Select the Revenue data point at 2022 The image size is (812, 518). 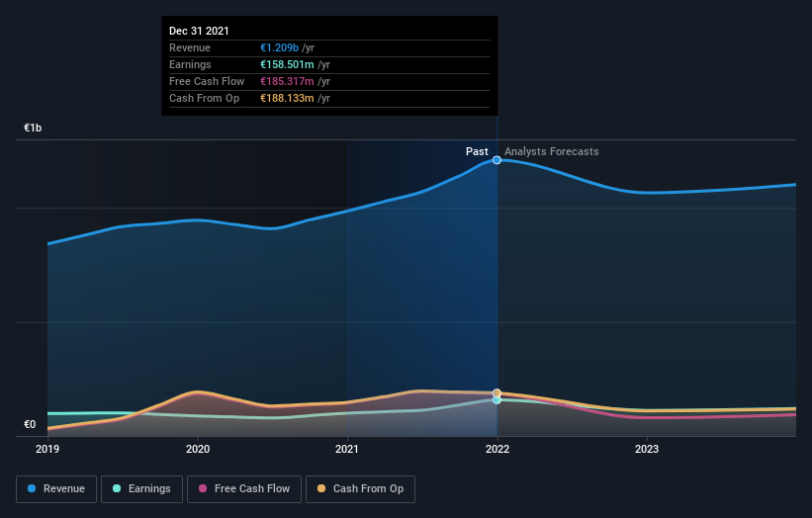[x=496, y=160]
